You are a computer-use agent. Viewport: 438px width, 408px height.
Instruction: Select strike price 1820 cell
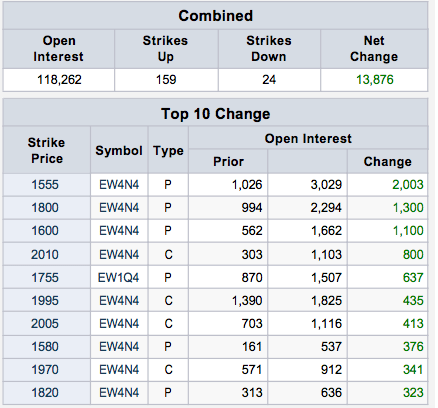45,393
